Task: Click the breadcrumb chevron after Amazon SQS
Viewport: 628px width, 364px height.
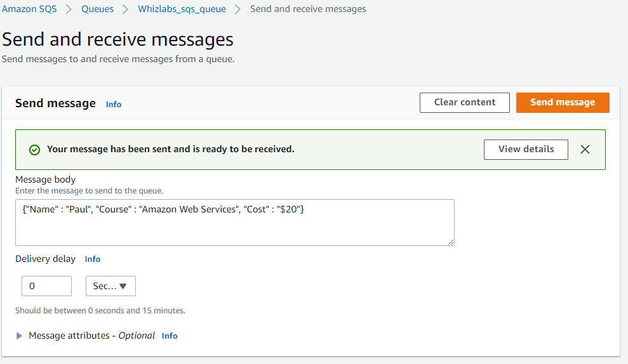Action: (x=69, y=10)
